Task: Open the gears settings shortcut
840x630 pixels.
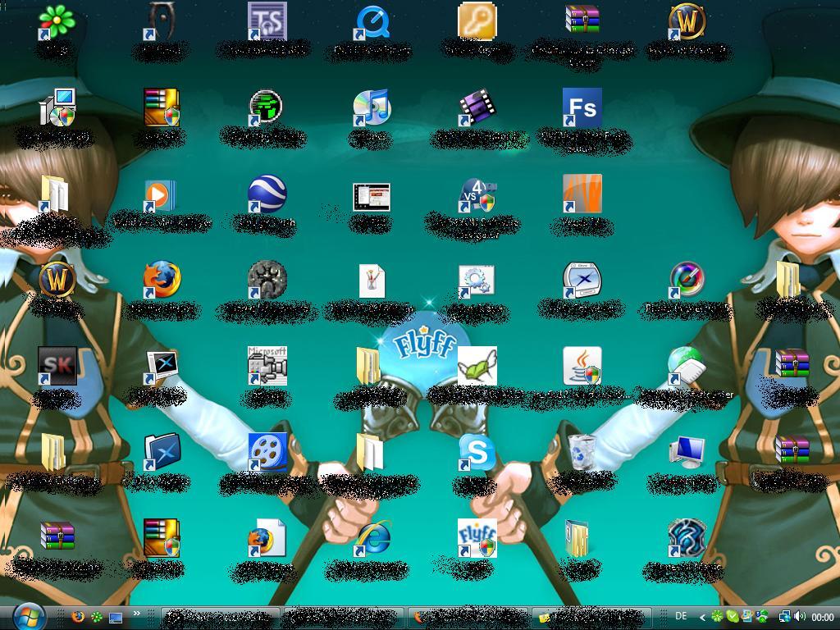Action: (x=477, y=281)
